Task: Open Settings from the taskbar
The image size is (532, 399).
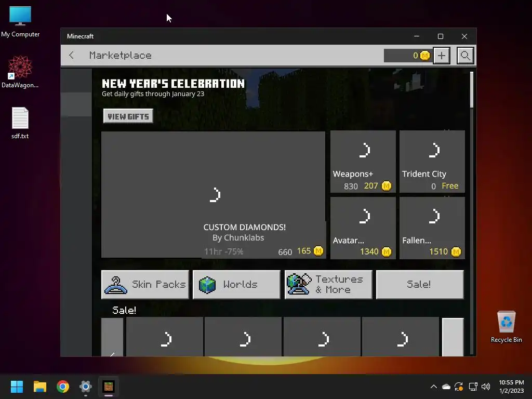Action: pyautogui.click(x=86, y=387)
